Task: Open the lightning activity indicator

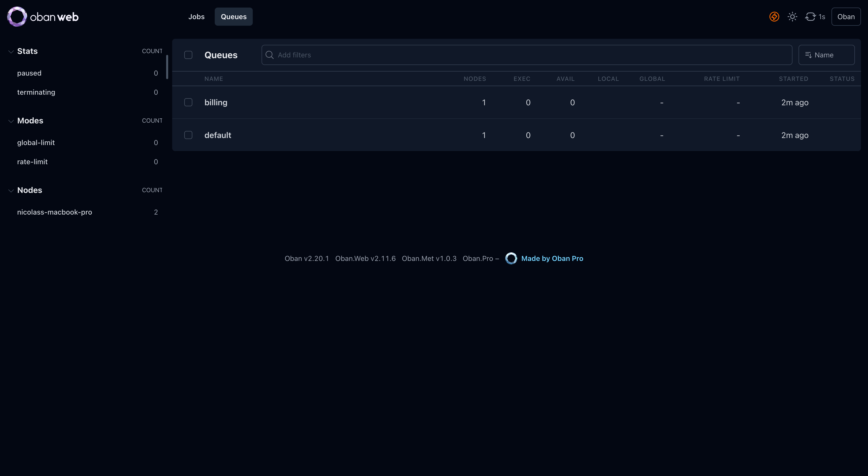Action: coord(774,16)
